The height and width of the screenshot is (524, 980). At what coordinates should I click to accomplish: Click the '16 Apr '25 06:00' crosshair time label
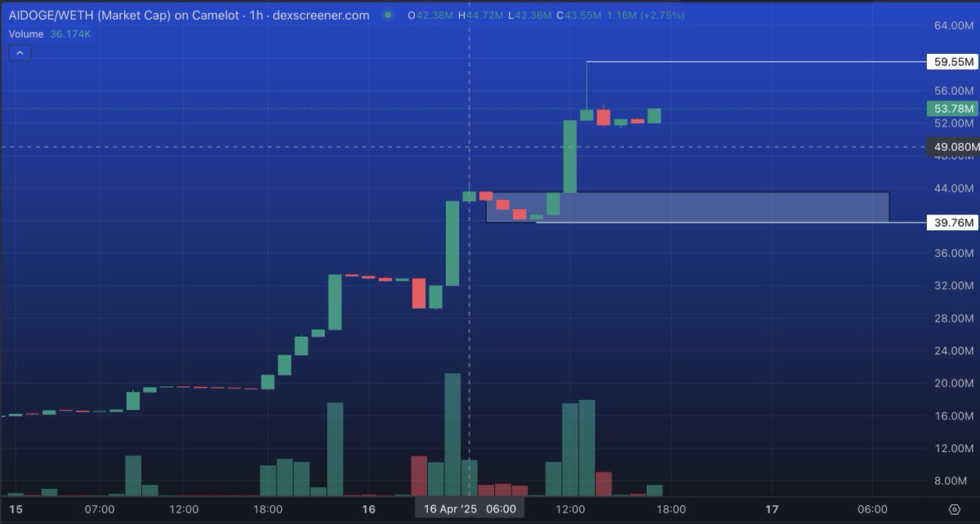(469, 509)
